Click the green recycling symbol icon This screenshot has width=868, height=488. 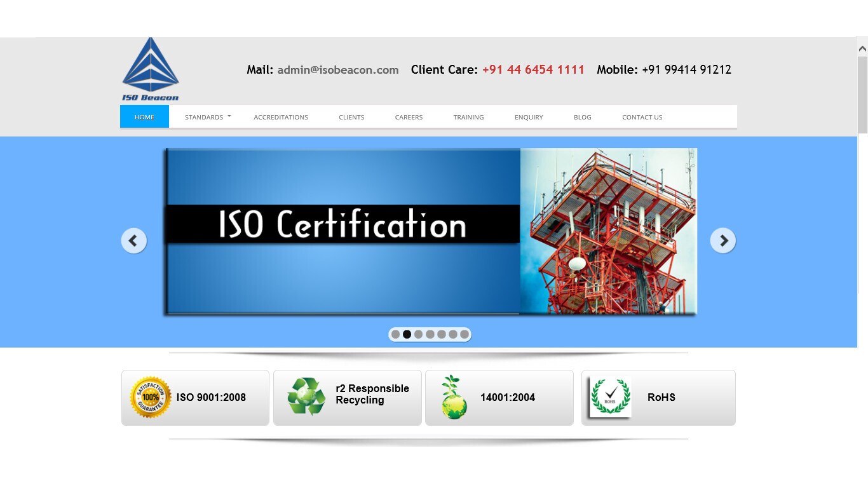(x=306, y=396)
